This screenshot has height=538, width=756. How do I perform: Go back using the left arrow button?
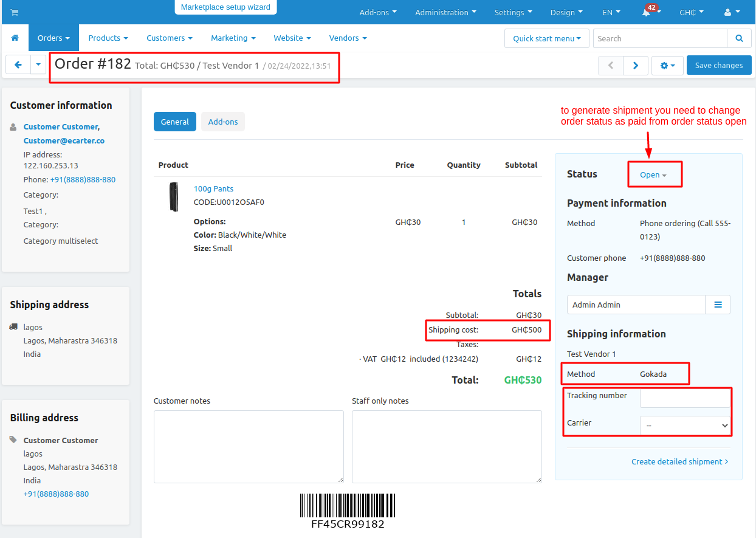18,64
